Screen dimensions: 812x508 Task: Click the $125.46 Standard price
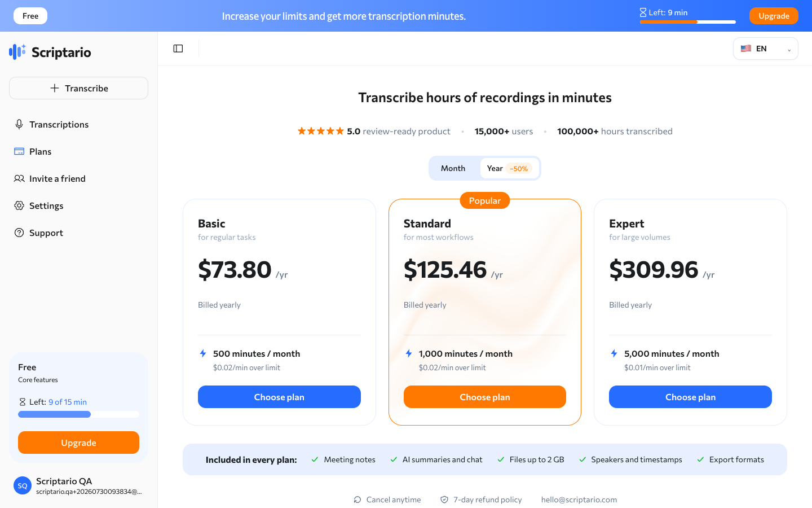pos(445,270)
